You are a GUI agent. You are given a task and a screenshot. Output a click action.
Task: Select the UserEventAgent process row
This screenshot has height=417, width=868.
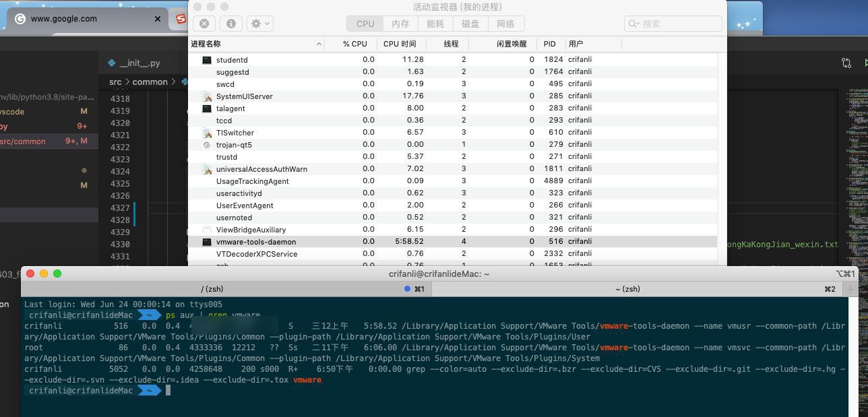[x=453, y=205]
